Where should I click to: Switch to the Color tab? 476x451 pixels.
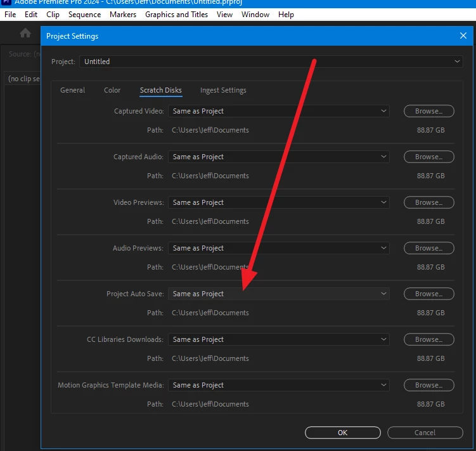[x=112, y=90]
